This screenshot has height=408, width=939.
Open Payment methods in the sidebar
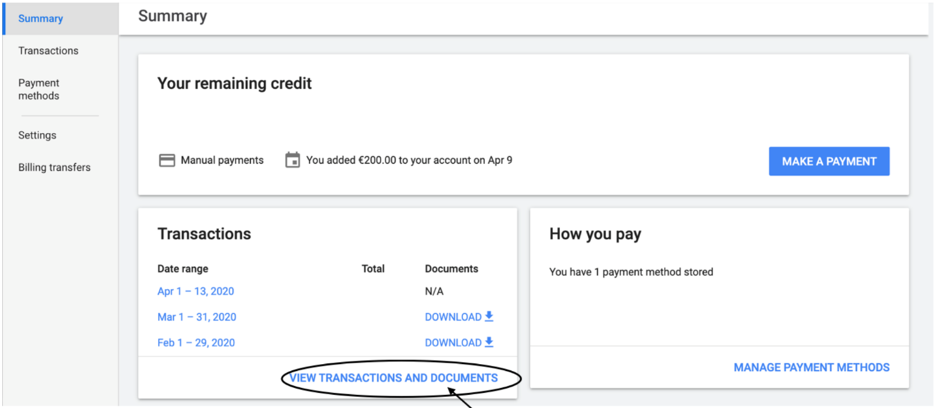tap(39, 89)
